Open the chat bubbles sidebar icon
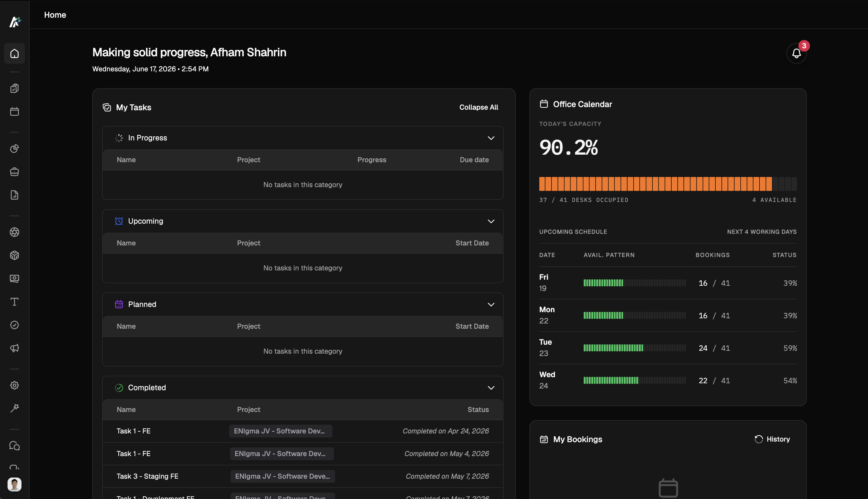Image resolution: width=868 pixels, height=499 pixels. 15,446
